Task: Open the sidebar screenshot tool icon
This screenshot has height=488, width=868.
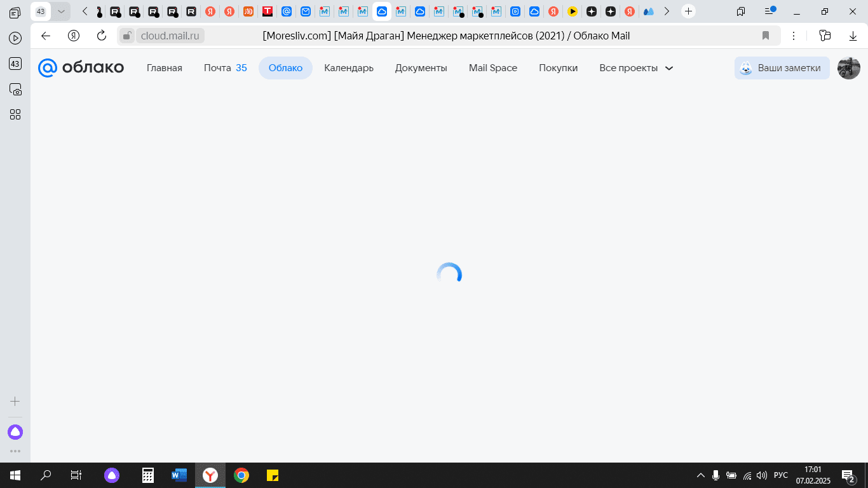Action: [x=15, y=90]
